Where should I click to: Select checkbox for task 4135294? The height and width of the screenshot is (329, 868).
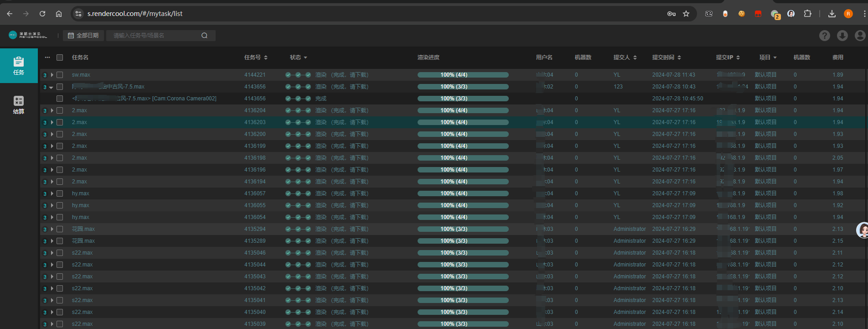(x=60, y=229)
